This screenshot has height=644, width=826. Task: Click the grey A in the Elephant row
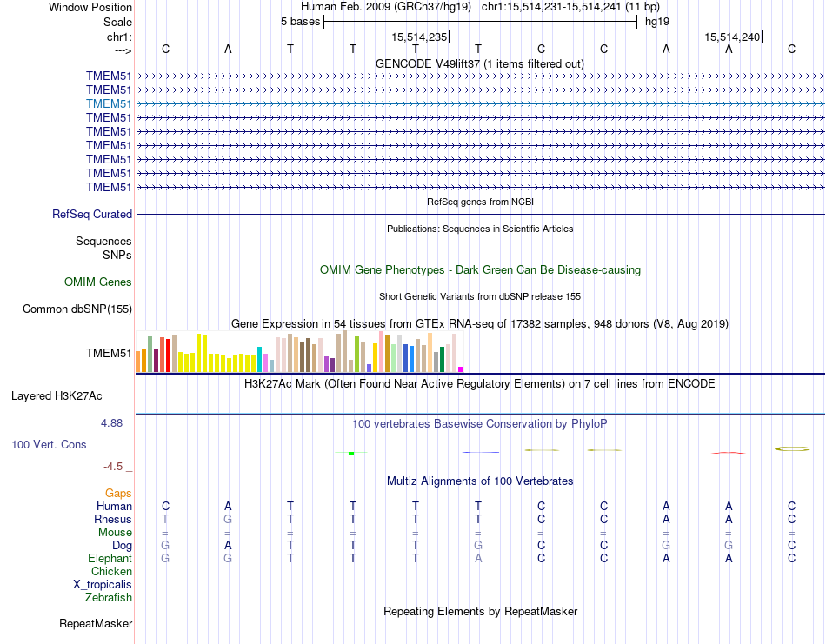pos(478,558)
